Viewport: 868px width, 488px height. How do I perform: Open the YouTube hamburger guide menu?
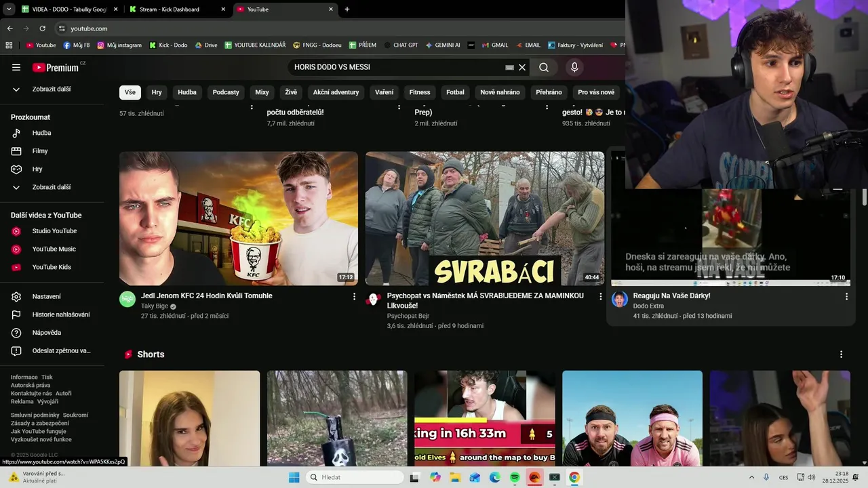(16, 67)
